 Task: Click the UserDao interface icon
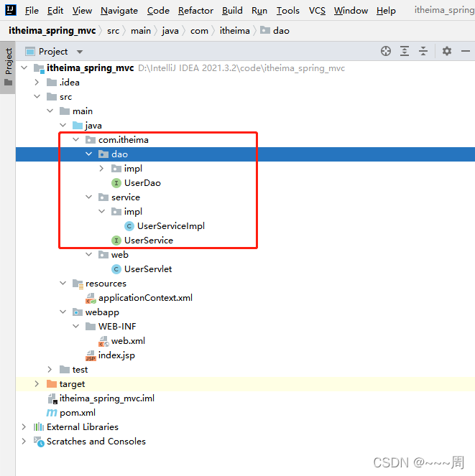pyautogui.click(x=116, y=183)
